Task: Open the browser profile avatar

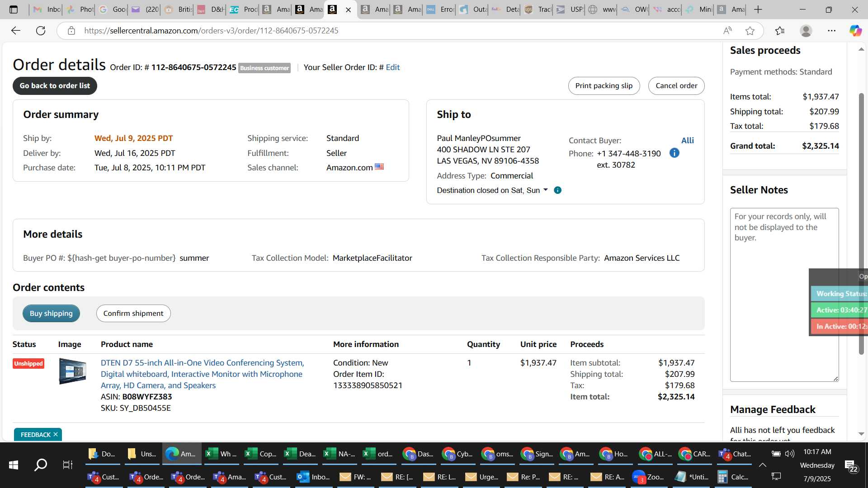Action: 806,31
